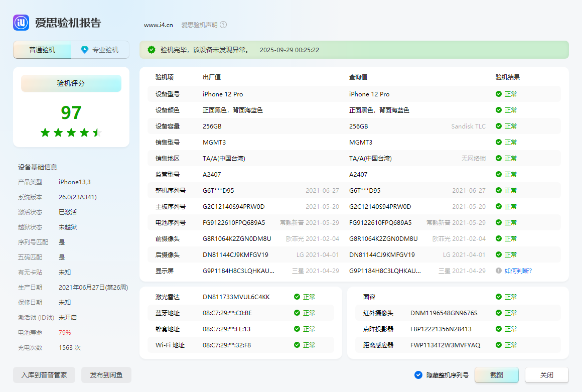Viewport: 582px width, 392px height.
Task: Toggle the 隐藏整机序列号 checkbox
Action: [x=418, y=375]
